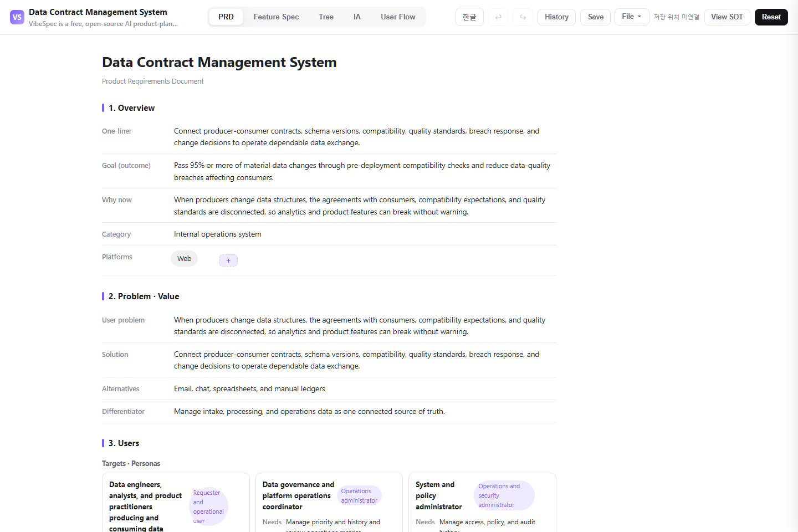The image size is (798, 532).
Task: Click the Operations and security administrator tag
Action: pyautogui.click(x=504, y=495)
